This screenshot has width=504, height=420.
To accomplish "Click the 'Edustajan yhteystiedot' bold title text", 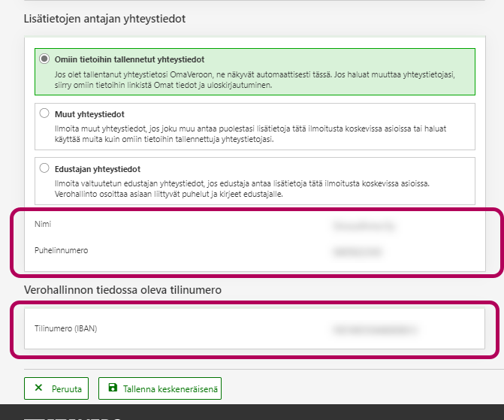I will [98, 169].
